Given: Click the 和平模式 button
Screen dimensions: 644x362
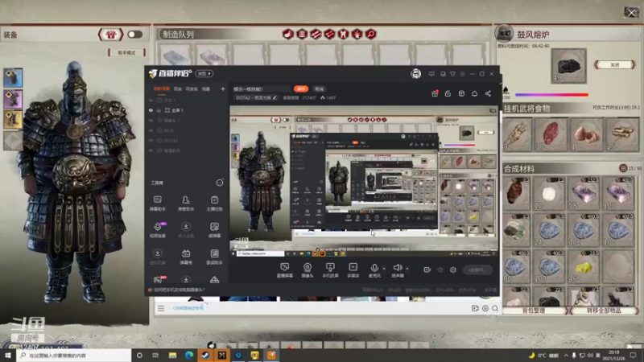Looking at the screenshot, I should coord(126,52).
